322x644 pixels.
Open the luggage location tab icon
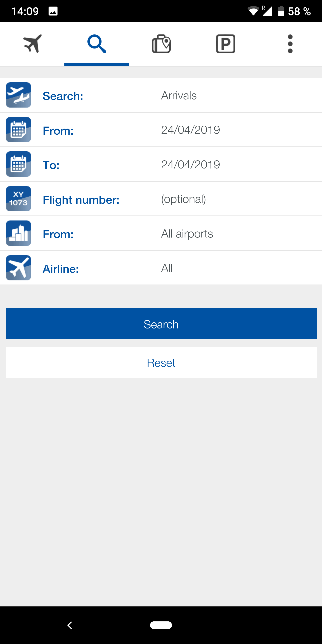[x=161, y=44]
